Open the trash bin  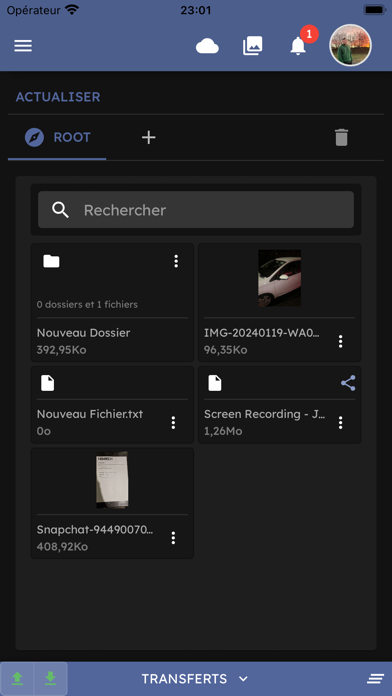click(341, 138)
